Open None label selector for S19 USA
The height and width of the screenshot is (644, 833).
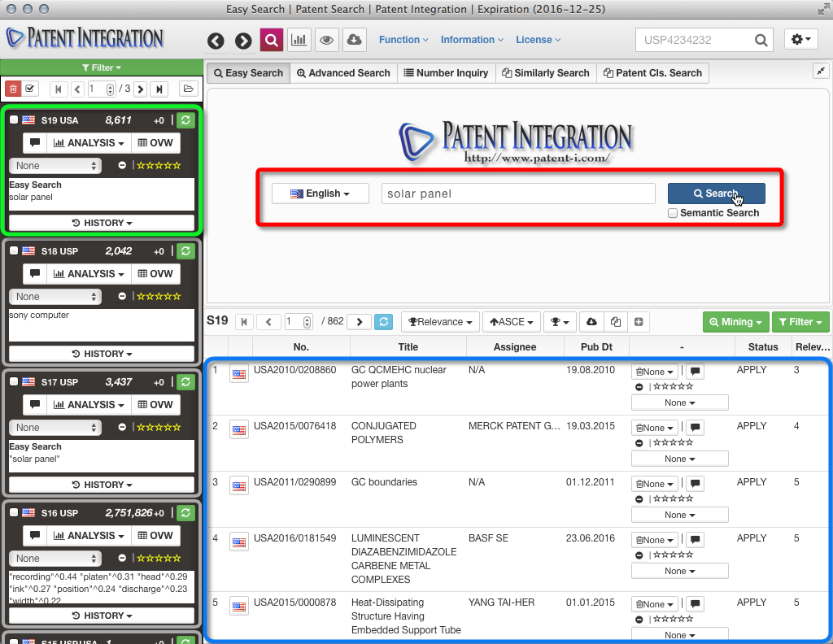55,166
